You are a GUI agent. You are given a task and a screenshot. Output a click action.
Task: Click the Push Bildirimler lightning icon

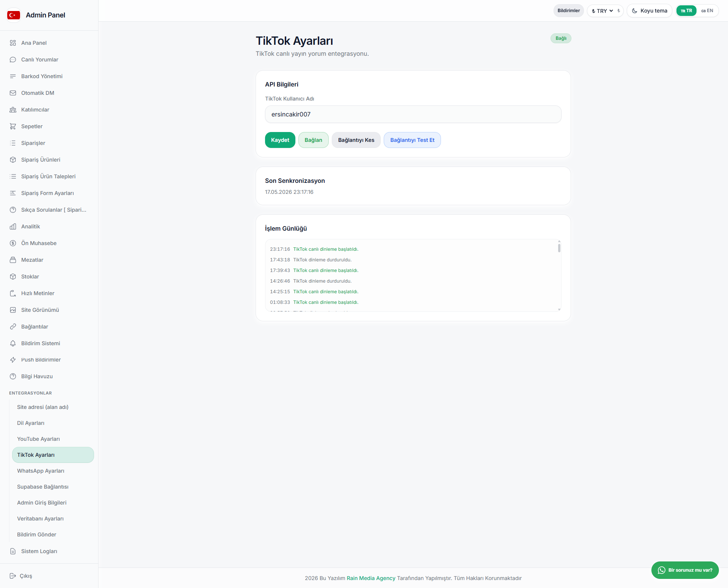click(x=13, y=360)
